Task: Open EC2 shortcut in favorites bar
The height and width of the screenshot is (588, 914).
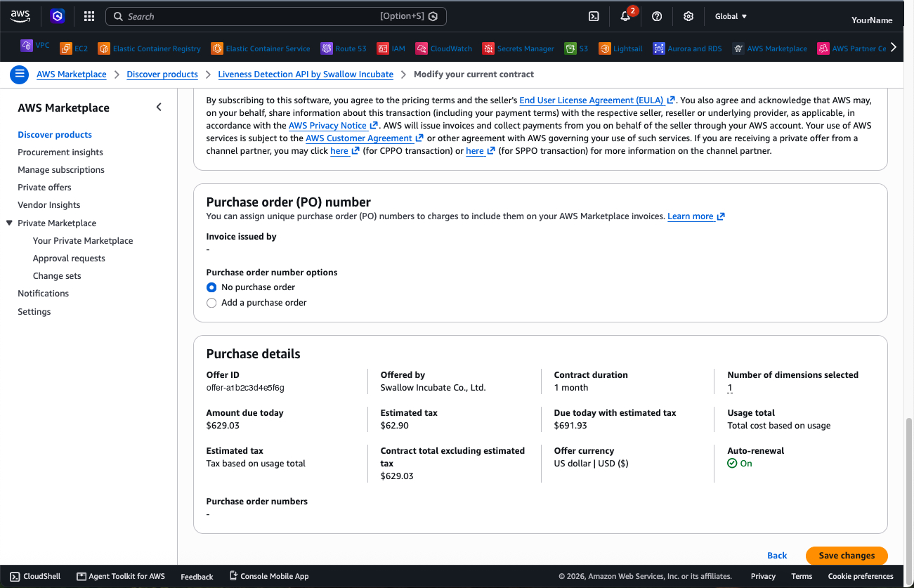Action: [74, 48]
